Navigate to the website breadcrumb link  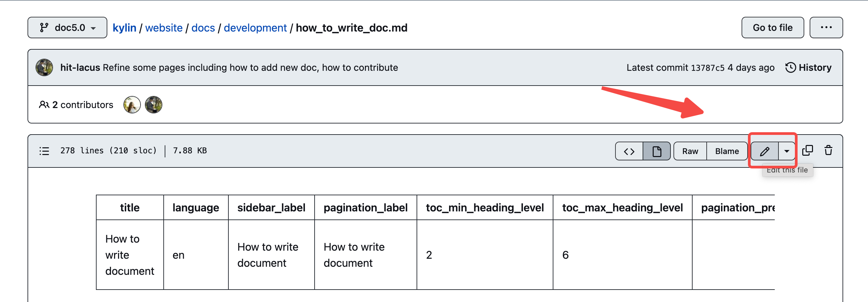point(164,28)
